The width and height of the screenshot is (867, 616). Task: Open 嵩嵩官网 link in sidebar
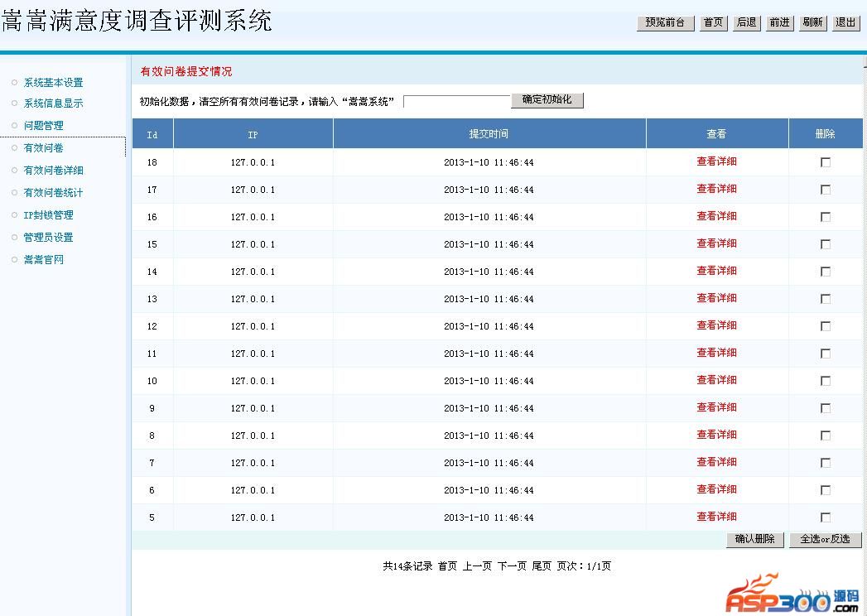point(43,259)
